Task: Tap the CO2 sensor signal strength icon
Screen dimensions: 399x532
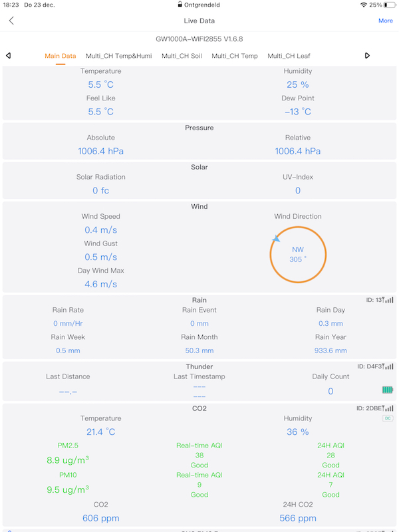Action: click(x=388, y=408)
